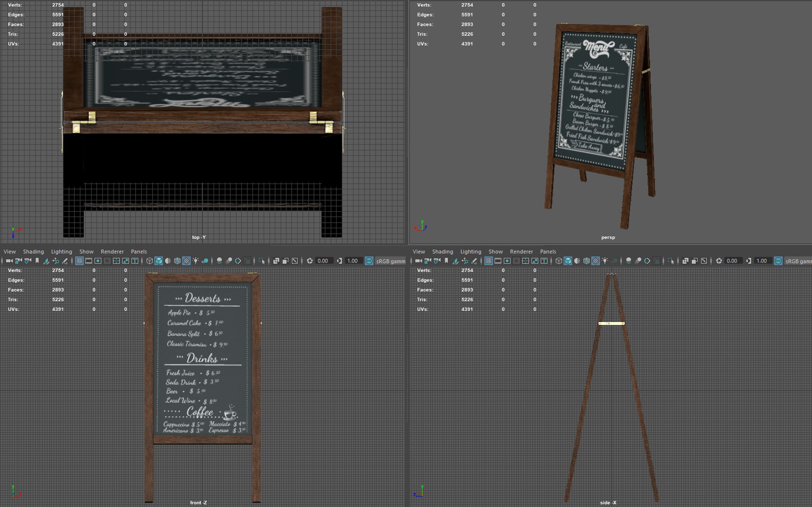This screenshot has width=812, height=507.
Task: Click Wireframe on Shaded in front view toolbar
Action: (177, 261)
